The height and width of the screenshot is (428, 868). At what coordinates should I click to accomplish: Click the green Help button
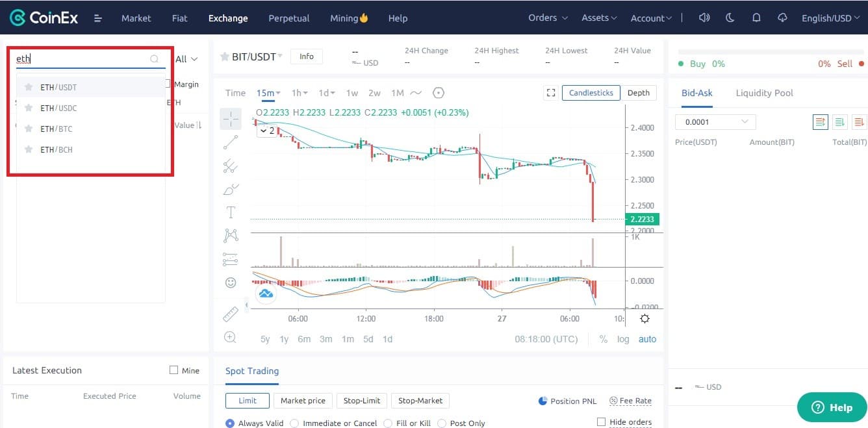pos(832,407)
